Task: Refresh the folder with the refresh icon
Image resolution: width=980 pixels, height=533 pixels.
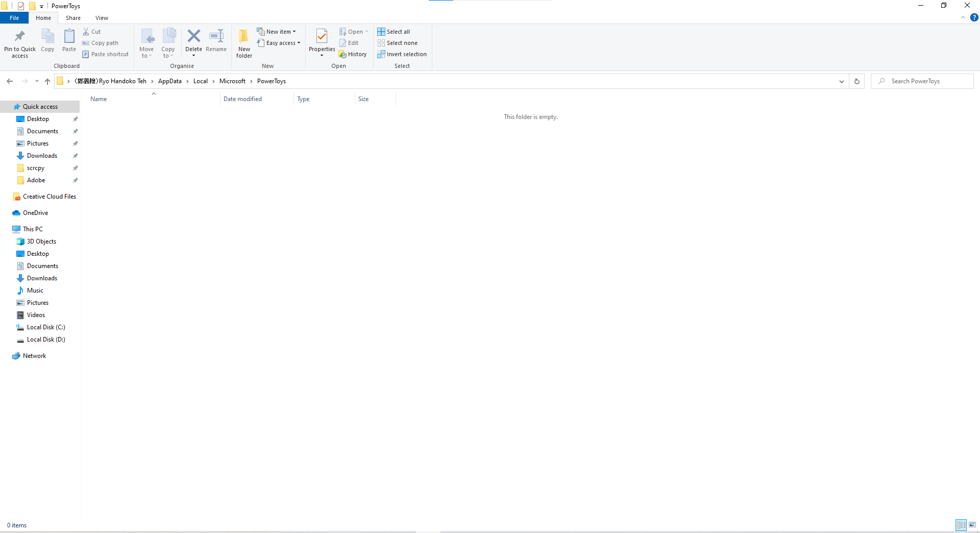Action: pyautogui.click(x=856, y=81)
